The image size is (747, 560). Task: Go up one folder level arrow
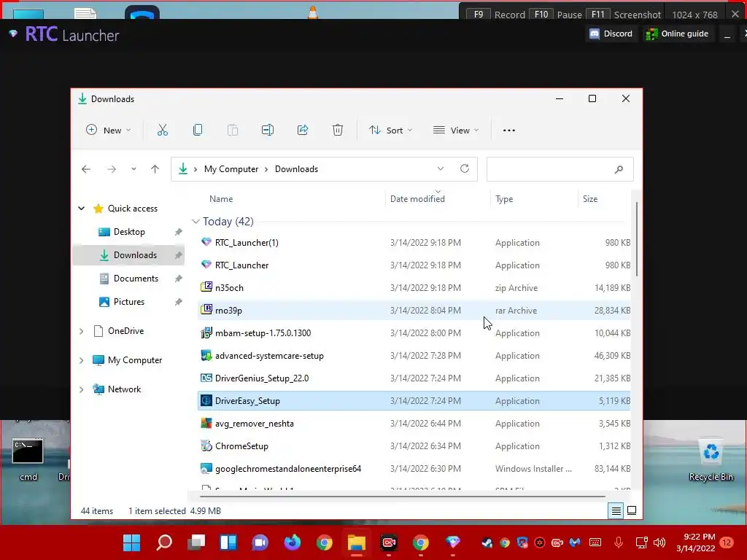tap(155, 169)
